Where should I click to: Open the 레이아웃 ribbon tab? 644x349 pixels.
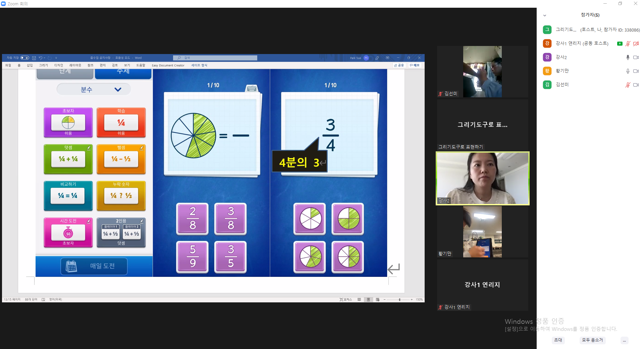75,65
